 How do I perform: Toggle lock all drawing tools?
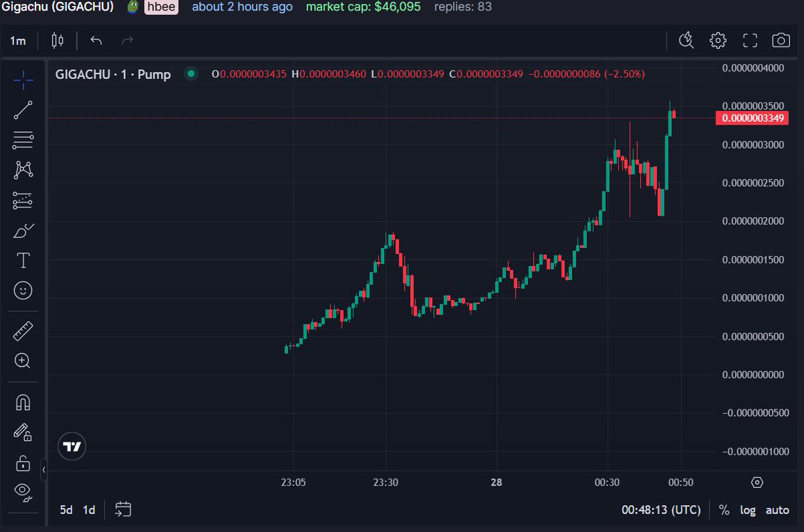(x=23, y=462)
